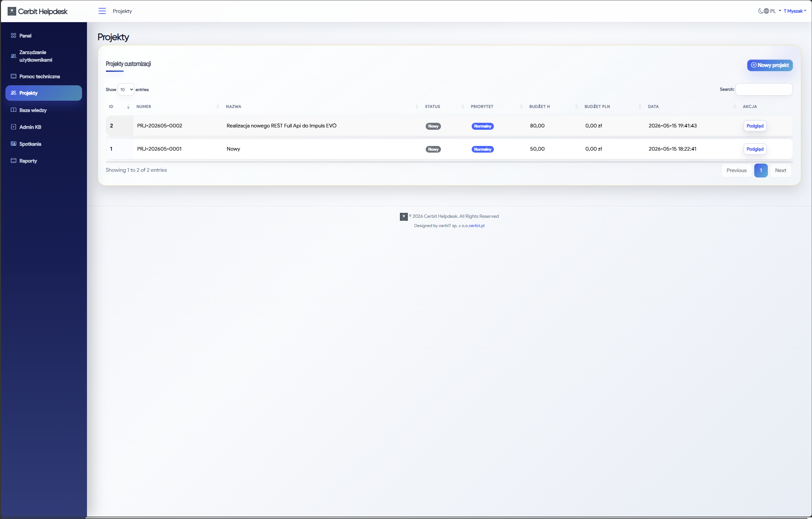Toggle the hamburger sidebar menu icon
Viewport: 812px width, 519px height.
point(102,11)
